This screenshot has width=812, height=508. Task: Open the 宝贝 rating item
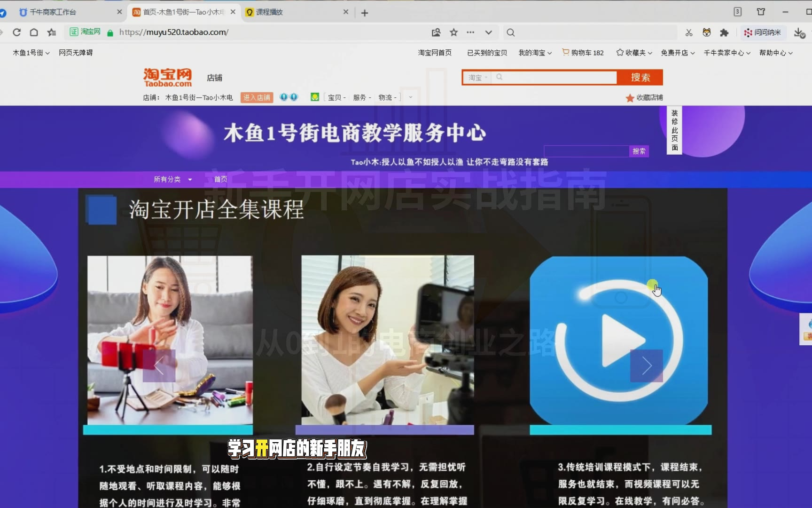[x=336, y=97]
